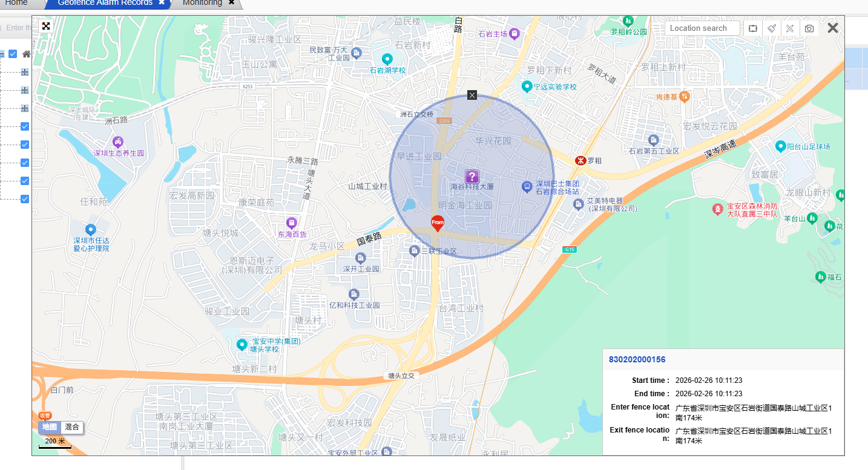Toggle the last checkbox in the tree

click(x=25, y=199)
